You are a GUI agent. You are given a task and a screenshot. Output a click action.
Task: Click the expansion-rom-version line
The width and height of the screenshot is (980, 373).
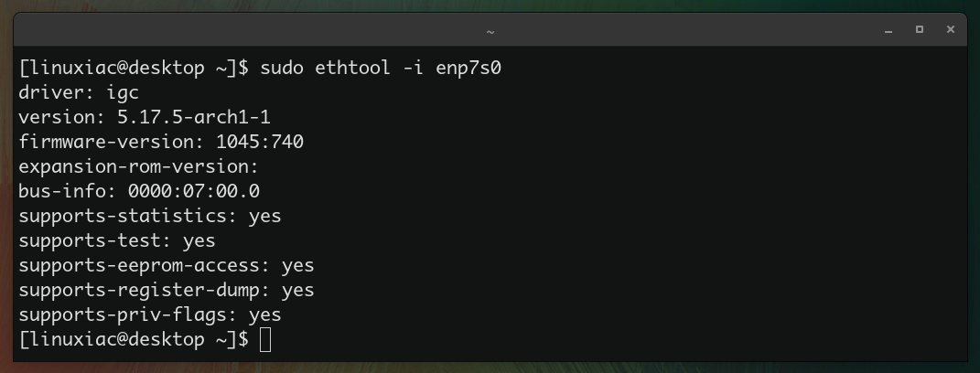point(139,166)
